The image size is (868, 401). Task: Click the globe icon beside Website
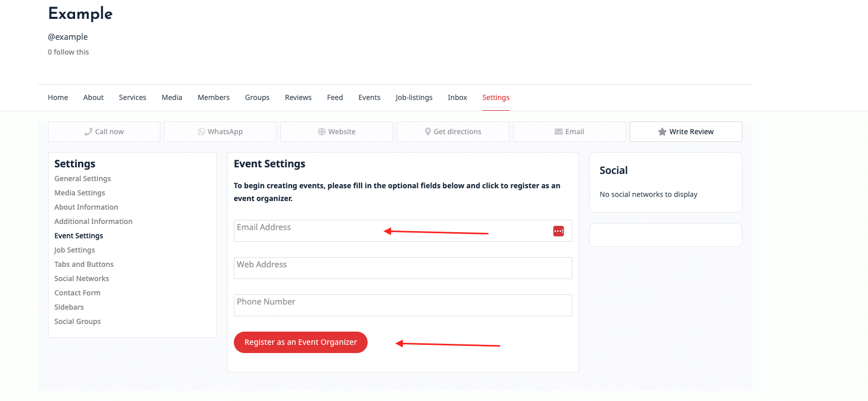pos(322,132)
